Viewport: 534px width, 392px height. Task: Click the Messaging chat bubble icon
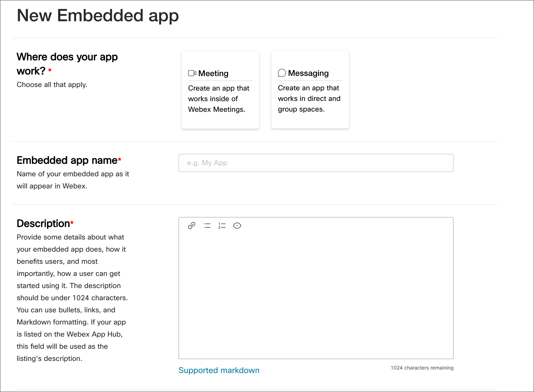(x=281, y=73)
